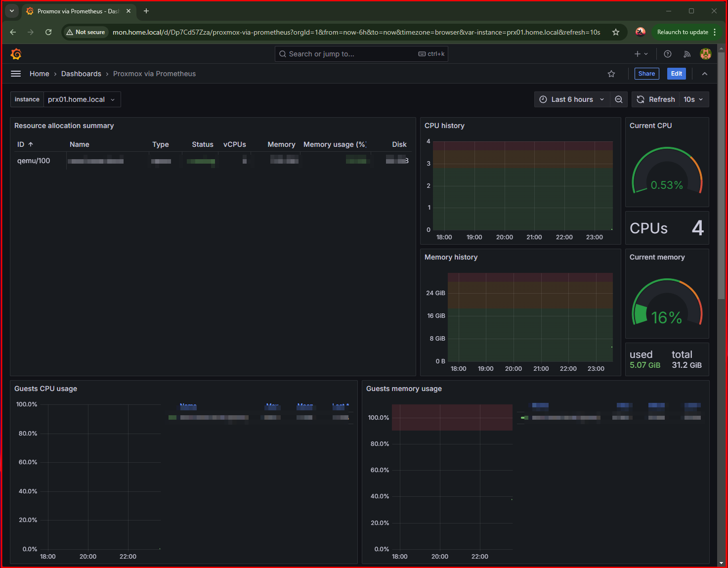Go back to the previous browser page
The height and width of the screenshot is (568, 728).
pyautogui.click(x=13, y=32)
